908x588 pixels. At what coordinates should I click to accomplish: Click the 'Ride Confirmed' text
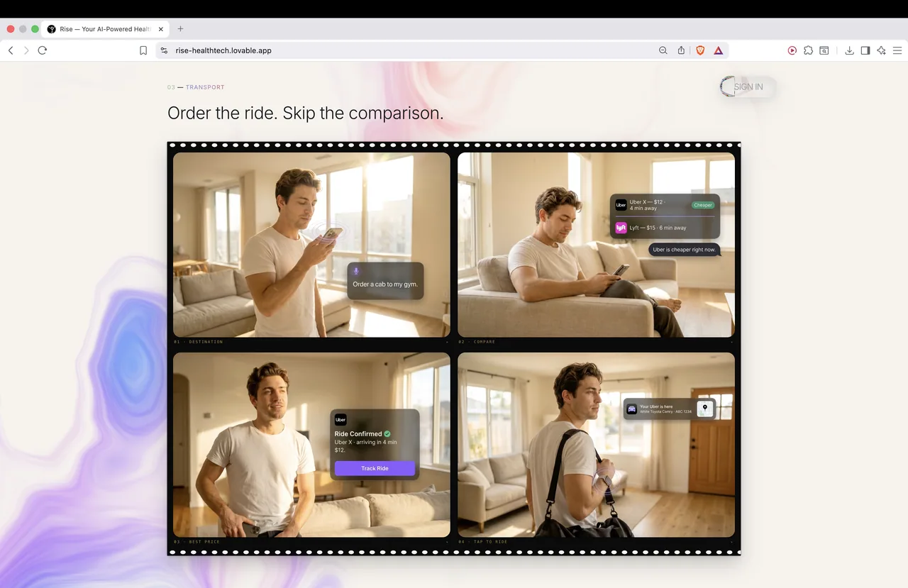(358, 433)
